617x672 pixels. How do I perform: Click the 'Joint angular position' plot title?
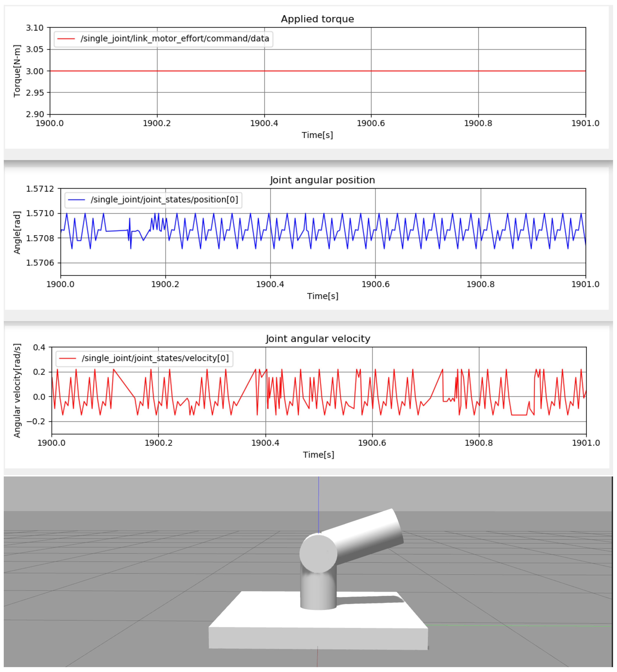pyautogui.click(x=322, y=180)
